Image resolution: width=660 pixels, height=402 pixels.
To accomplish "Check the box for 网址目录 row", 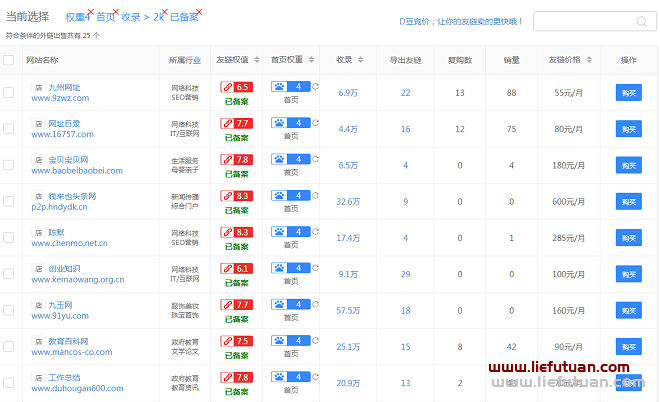I will point(8,128).
